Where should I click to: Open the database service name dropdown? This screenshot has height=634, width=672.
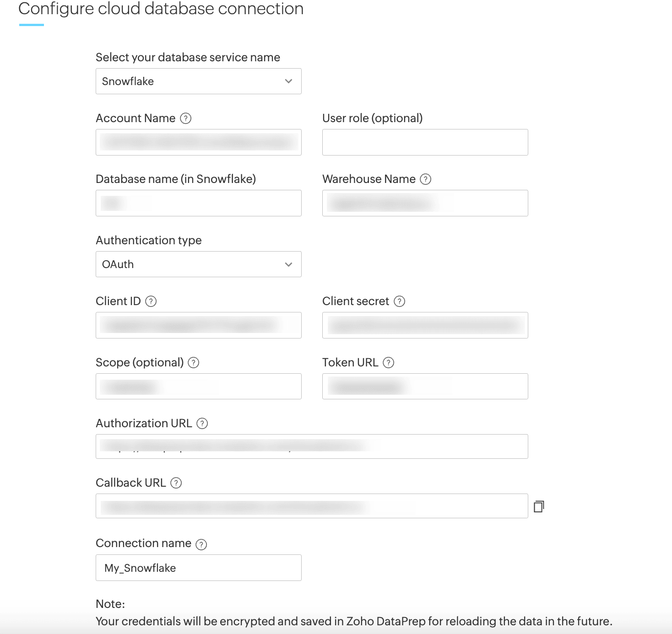click(x=198, y=81)
